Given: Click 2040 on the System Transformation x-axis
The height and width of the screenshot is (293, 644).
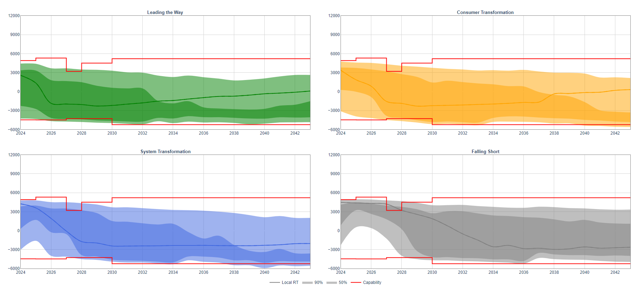Looking at the screenshot, I should [264, 272].
